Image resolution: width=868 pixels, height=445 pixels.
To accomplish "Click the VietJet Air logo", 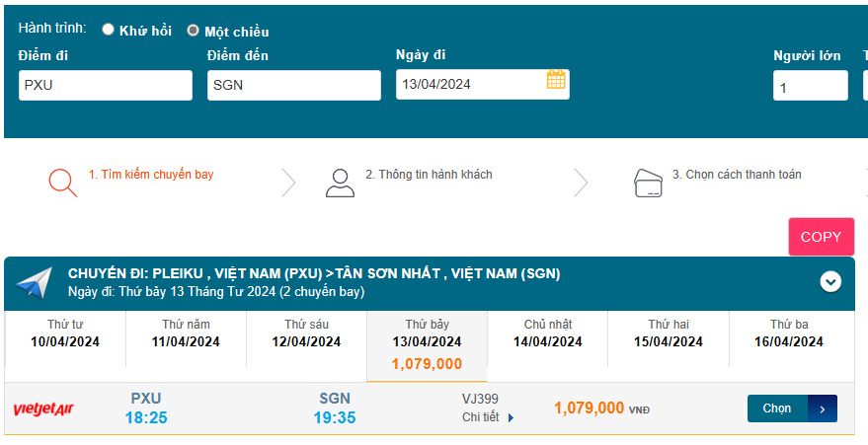I will tap(43, 408).
